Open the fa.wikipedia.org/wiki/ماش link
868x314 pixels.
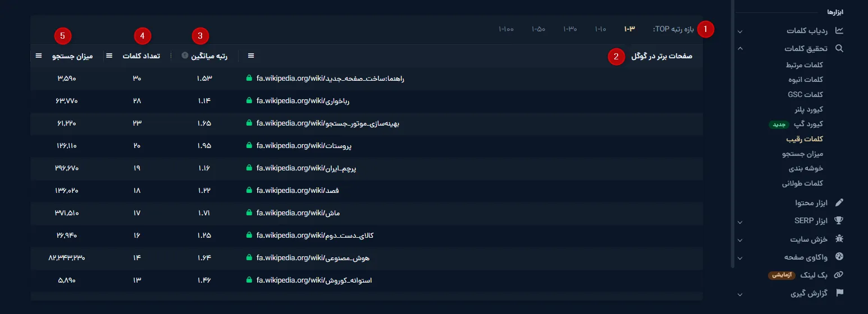pyautogui.click(x=298, y=213)
